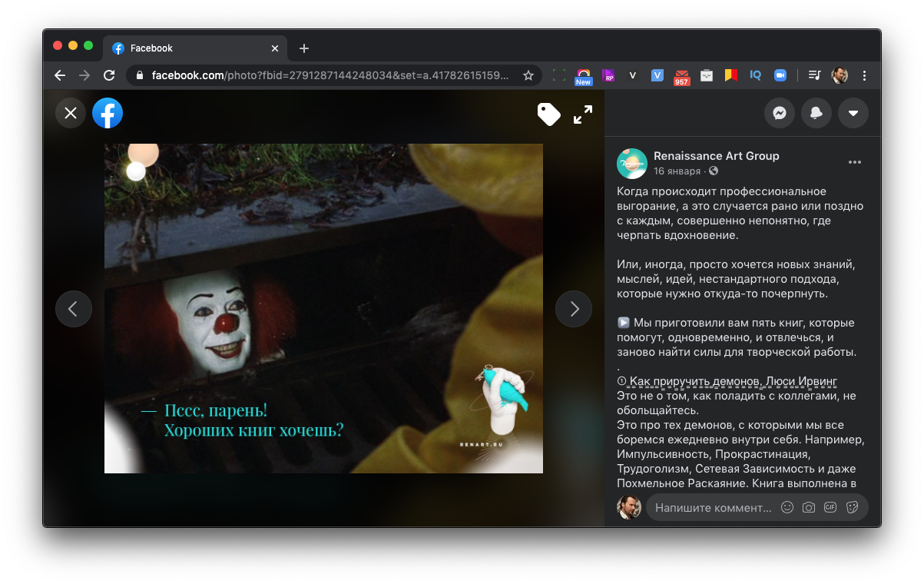Go to the next photo

click(574, 309)
